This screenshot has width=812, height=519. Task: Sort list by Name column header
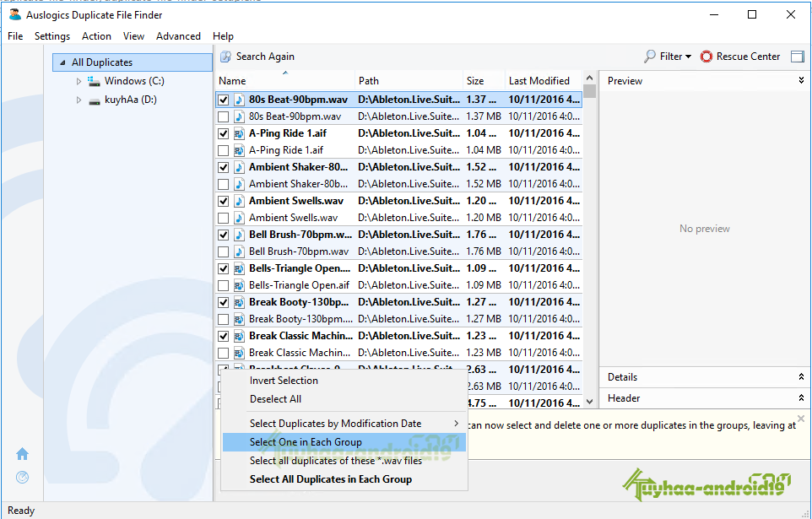click(284, 81)
